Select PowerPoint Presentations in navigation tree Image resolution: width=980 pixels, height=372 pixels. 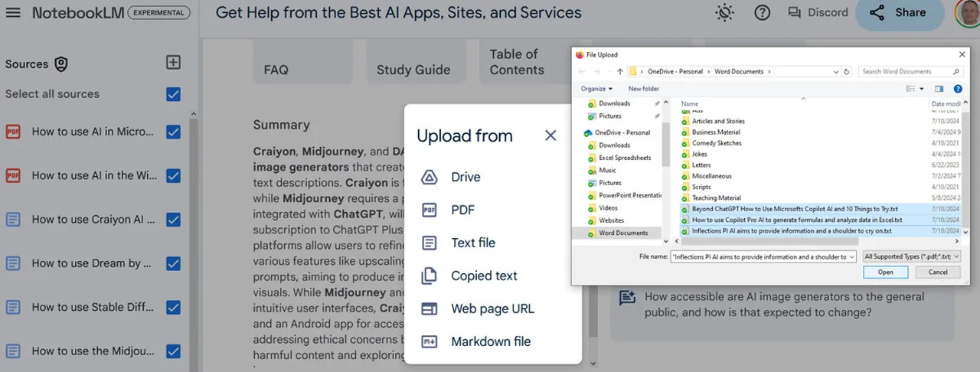point(625,195)
